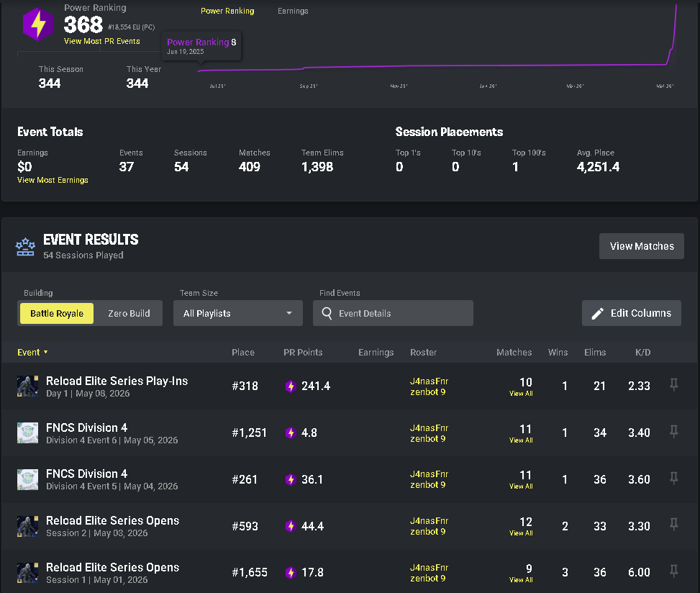View All matches for Opens Session 2
Image resolution: width=700 pixels, height=593 pixels.
tap(521, 533)
